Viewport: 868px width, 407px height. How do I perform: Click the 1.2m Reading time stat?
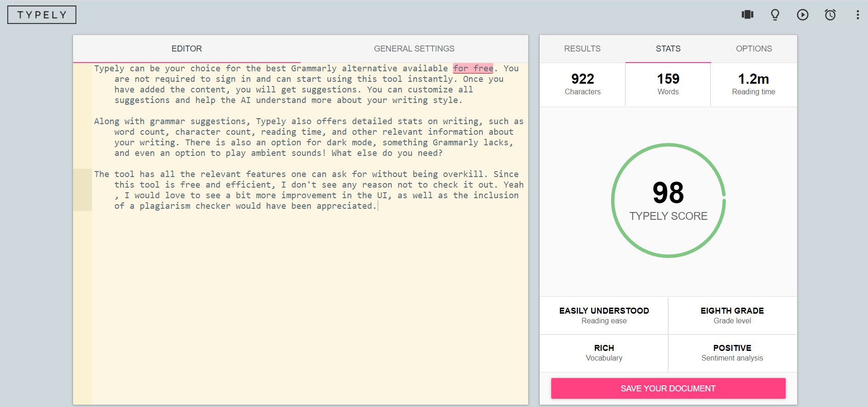754,85
